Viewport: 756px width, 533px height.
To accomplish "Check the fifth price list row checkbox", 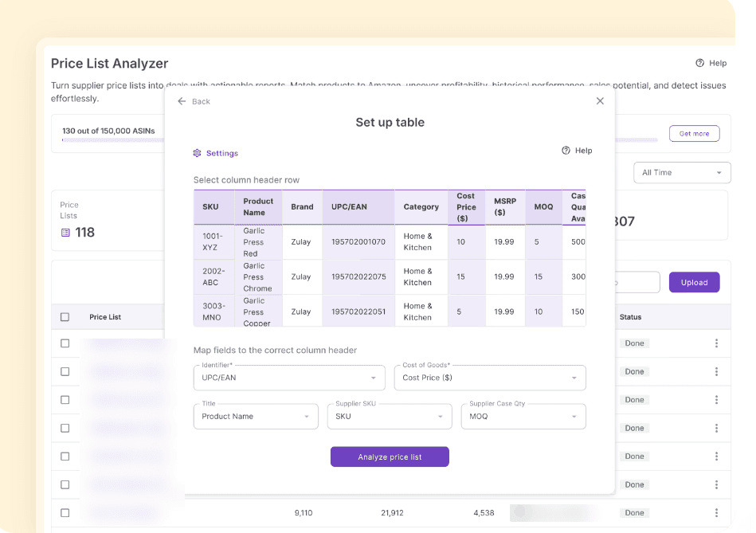I will [65, 456].
